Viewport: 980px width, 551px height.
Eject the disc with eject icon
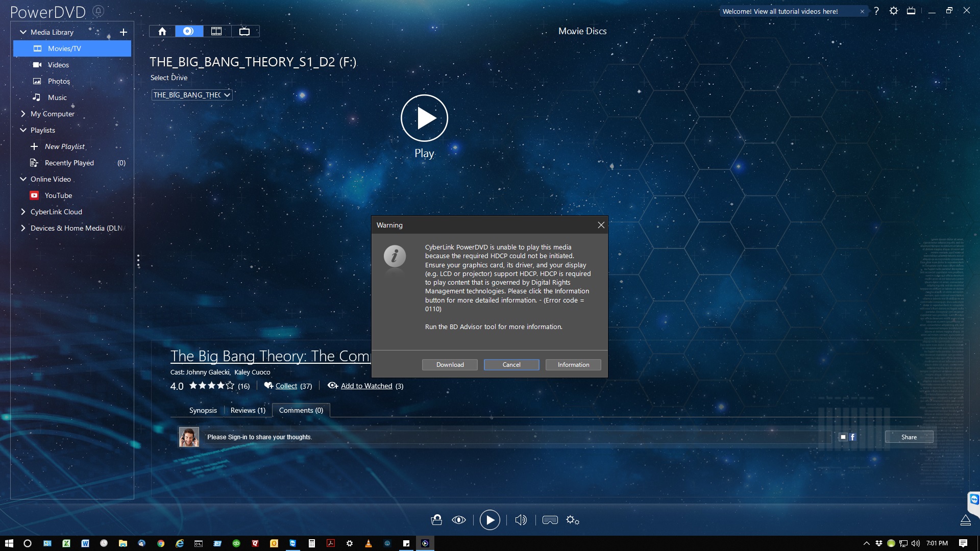(966, 520)
